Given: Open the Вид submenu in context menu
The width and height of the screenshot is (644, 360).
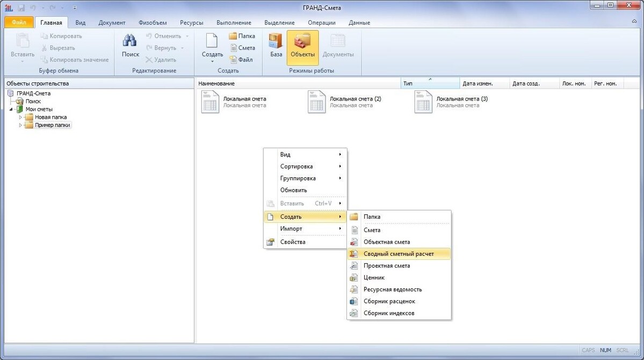Looking at the screenshot, I should coord(305,155).
